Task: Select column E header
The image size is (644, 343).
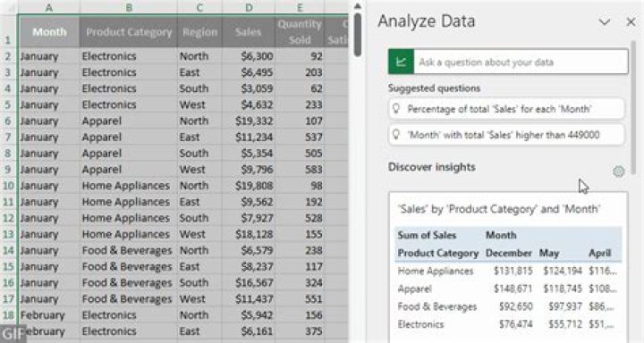Action: 300,7
